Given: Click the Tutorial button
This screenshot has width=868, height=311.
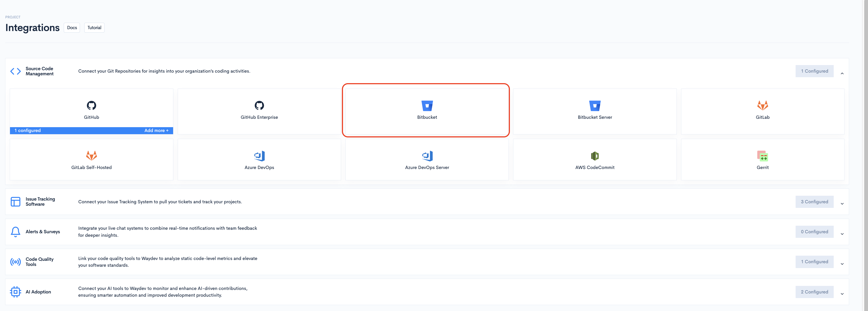Looking at the screenshot, I should (x=94, y=28).
